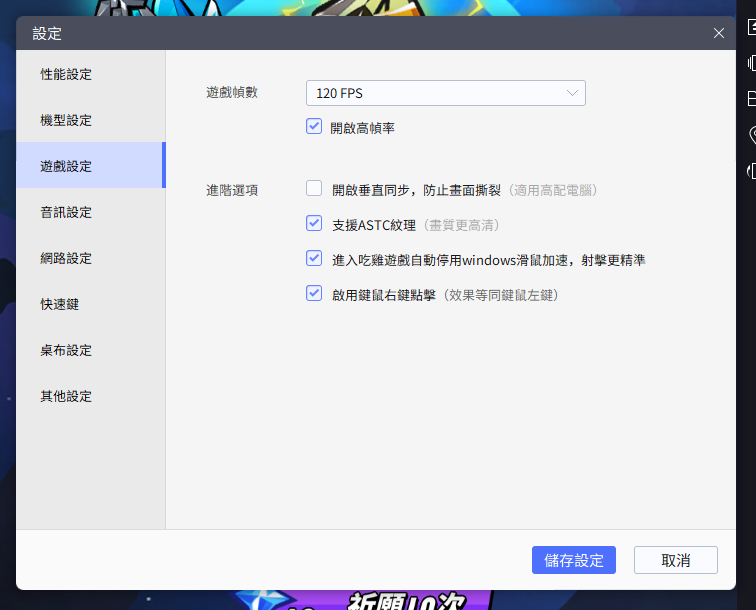Toggle the windows滑鼠加速 auto-disable checkbox

pos(314,258)
